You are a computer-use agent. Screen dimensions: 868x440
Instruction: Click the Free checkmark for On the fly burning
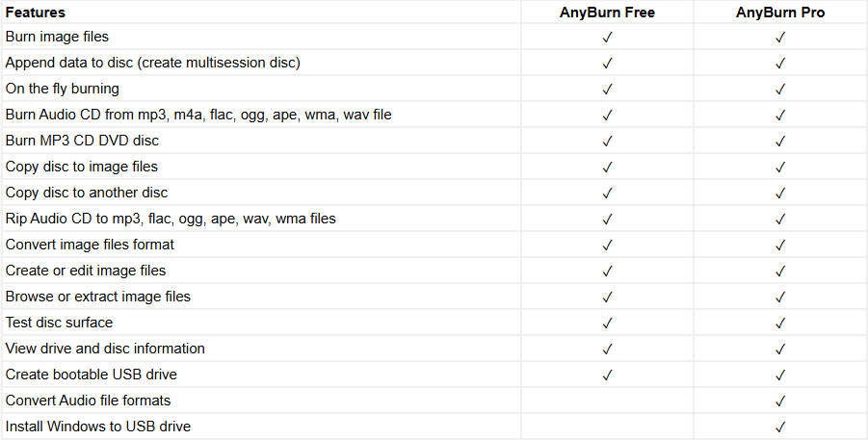607,90
